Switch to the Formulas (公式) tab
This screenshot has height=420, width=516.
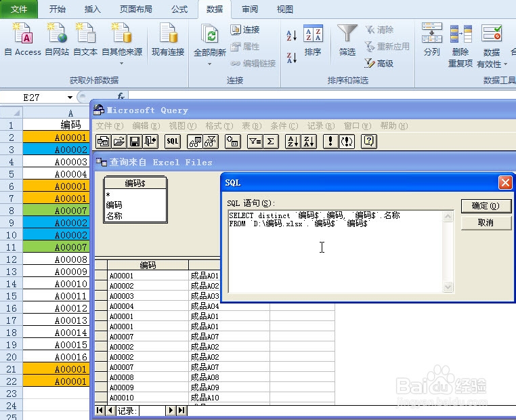tap(179, 9)
